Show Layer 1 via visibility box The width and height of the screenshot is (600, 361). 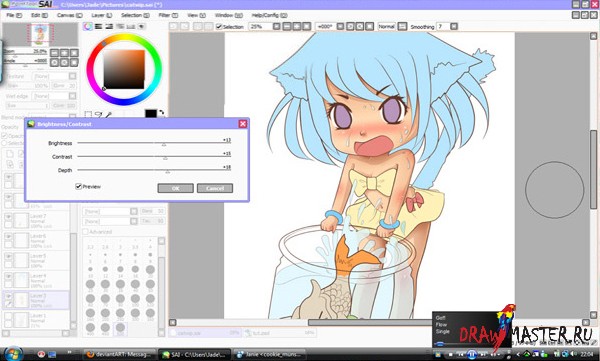pyautogui.click(x=8, y=315)
